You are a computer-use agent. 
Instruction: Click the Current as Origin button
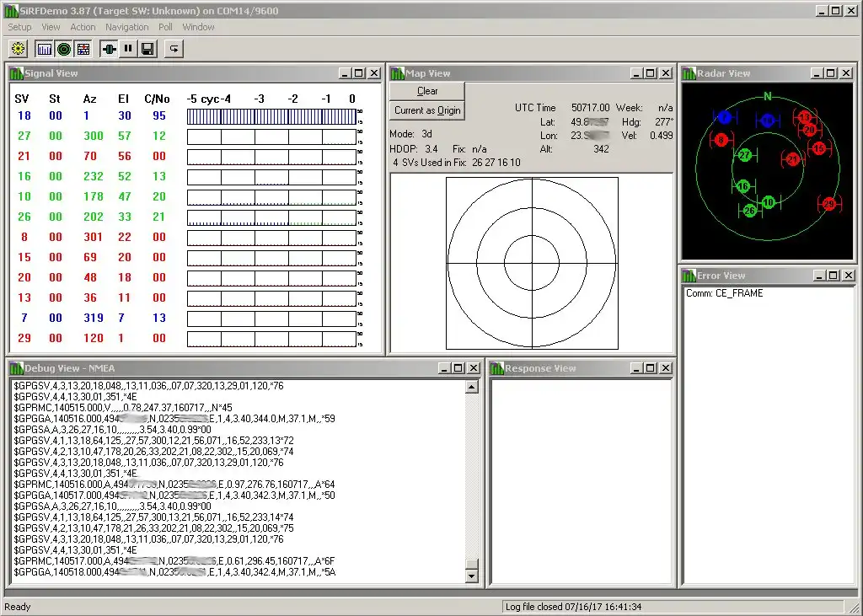[x=427, y=110]
